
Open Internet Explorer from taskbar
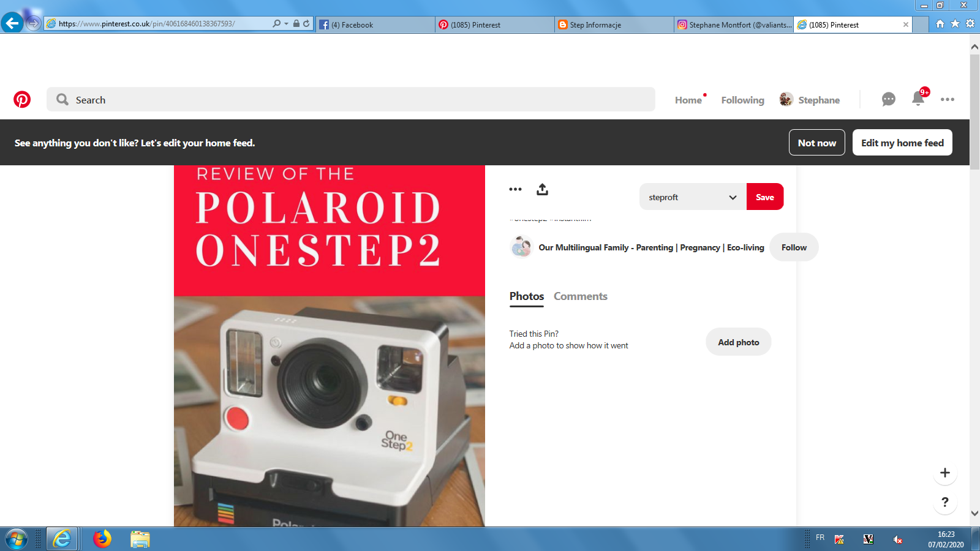click(62, 539)
